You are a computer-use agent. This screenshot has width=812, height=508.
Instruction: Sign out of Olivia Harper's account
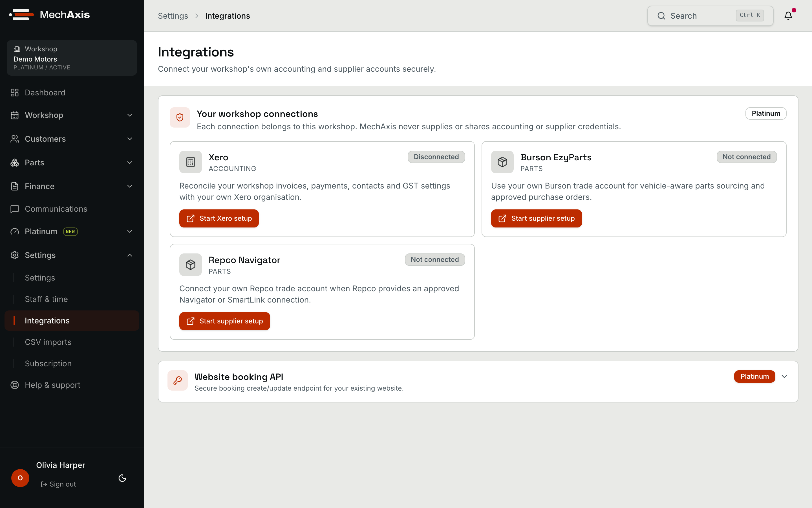(58, 484)
